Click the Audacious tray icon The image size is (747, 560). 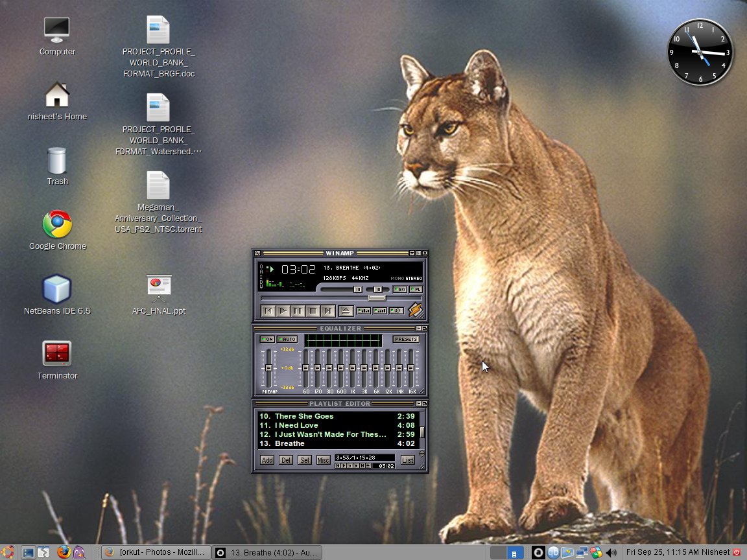pyautogui.click(x=538, y=552)
